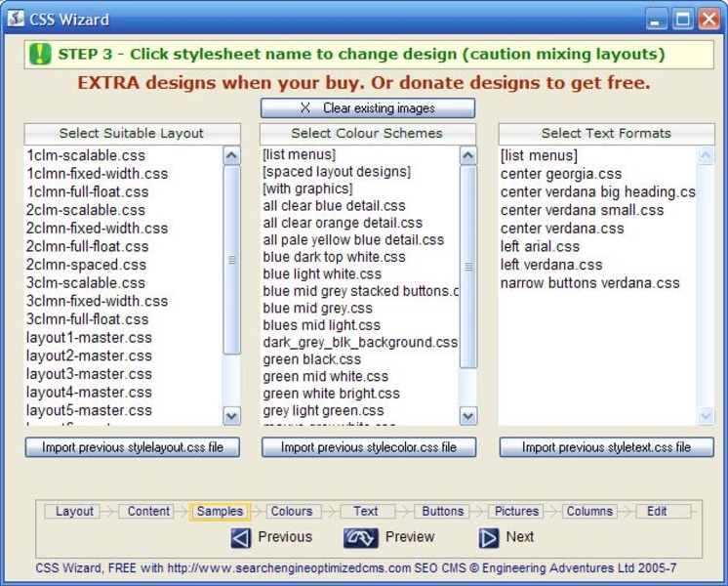Select [with graphics] colour entry
This screenshot has width=728, height=586.
307,188
